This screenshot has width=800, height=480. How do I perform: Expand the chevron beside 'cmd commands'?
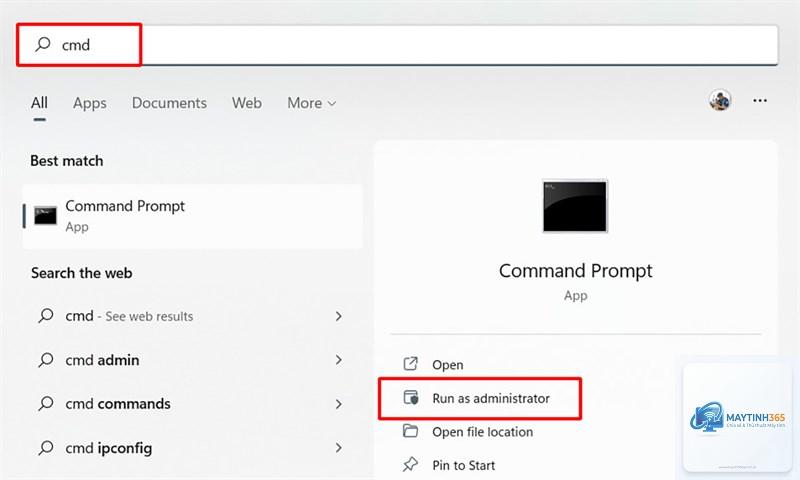(339, 404)
